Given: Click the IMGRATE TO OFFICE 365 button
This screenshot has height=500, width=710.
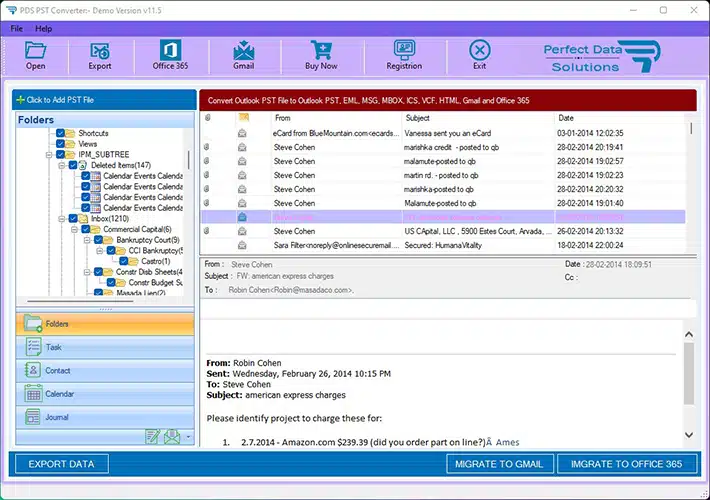Looking at the screenshot, I should (x=627, y=464).
